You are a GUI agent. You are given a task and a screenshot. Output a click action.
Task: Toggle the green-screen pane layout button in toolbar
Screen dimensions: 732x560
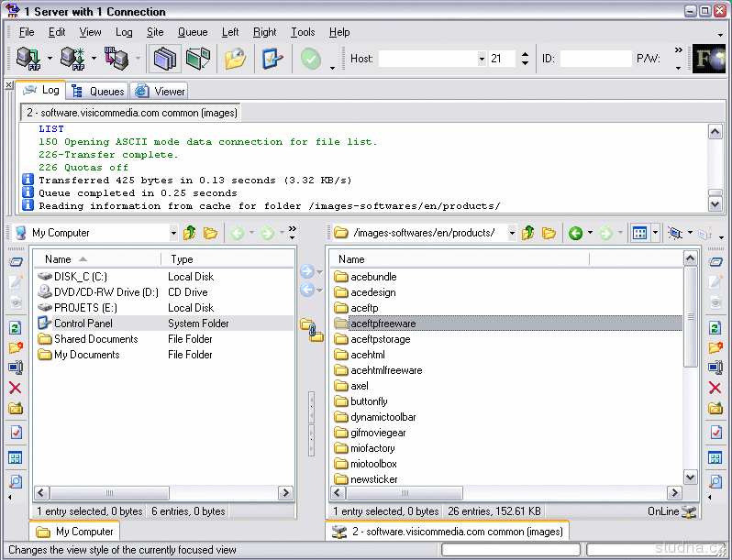click(197, 59)
